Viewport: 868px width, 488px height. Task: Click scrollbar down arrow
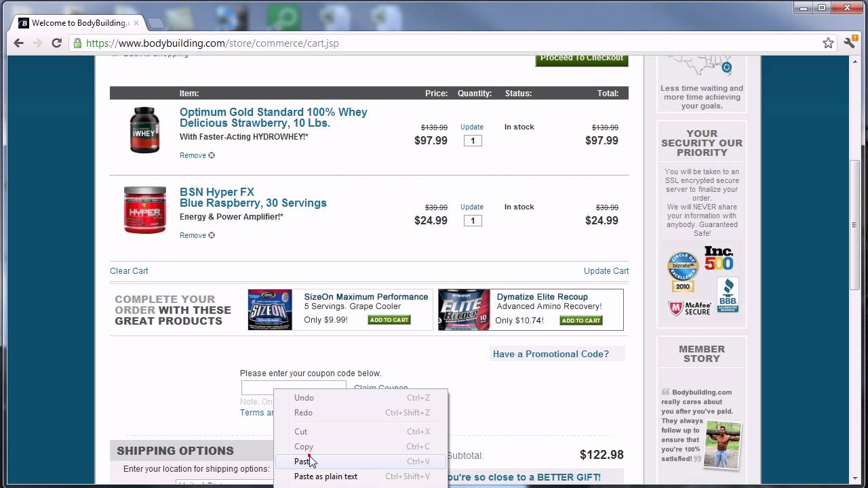pos(855,479)
